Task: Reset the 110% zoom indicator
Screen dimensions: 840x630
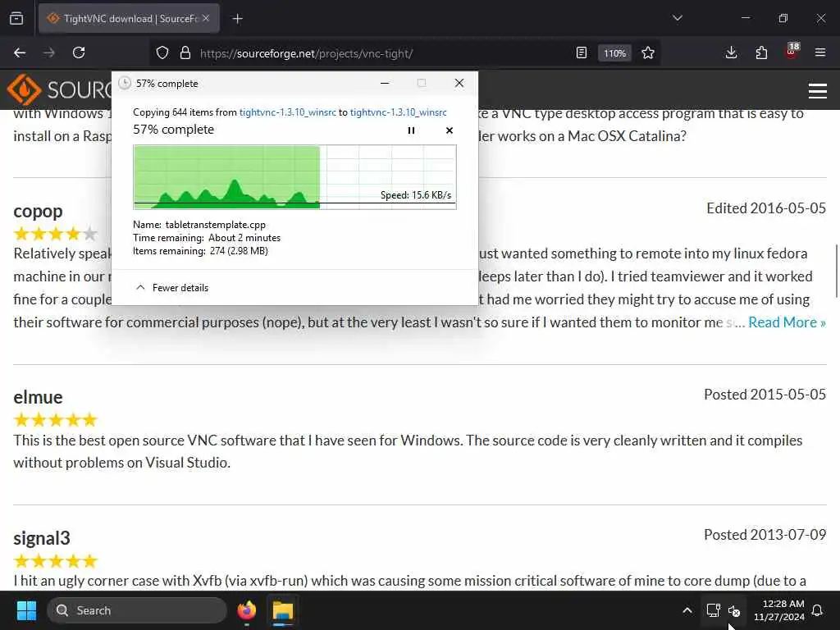Action: tap(614, 53)
